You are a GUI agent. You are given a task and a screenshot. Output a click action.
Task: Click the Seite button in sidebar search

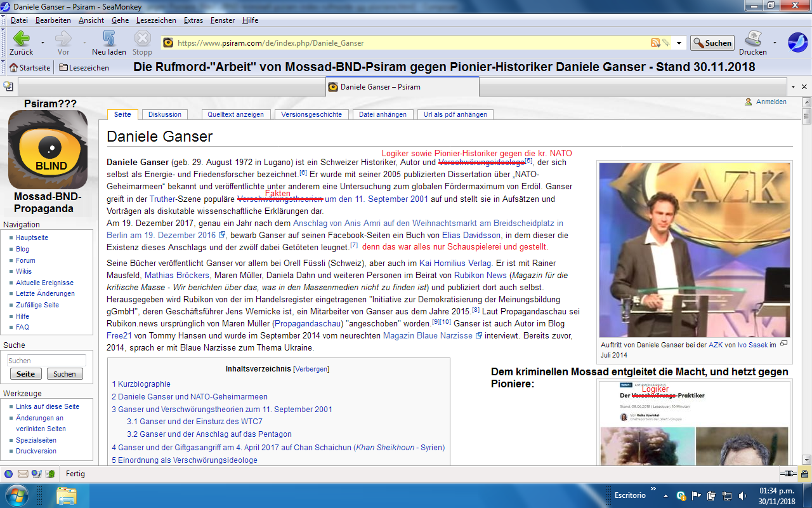pos(25,374)
